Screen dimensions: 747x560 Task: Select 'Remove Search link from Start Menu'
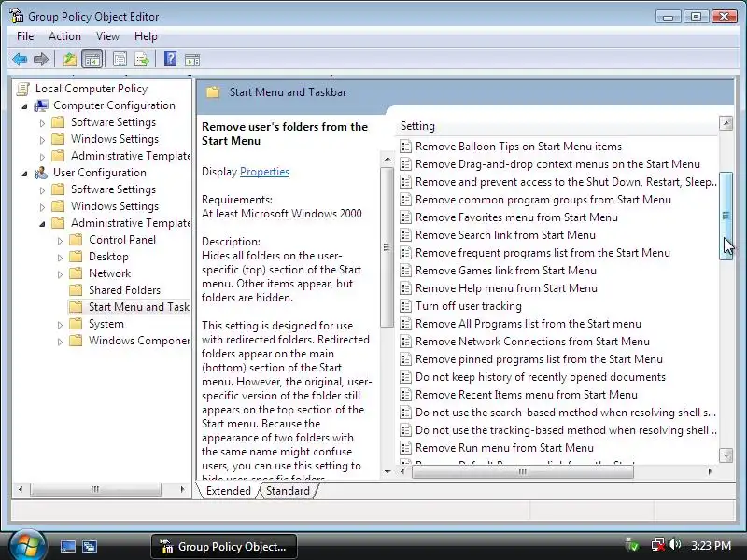click(x=505, y=235)
